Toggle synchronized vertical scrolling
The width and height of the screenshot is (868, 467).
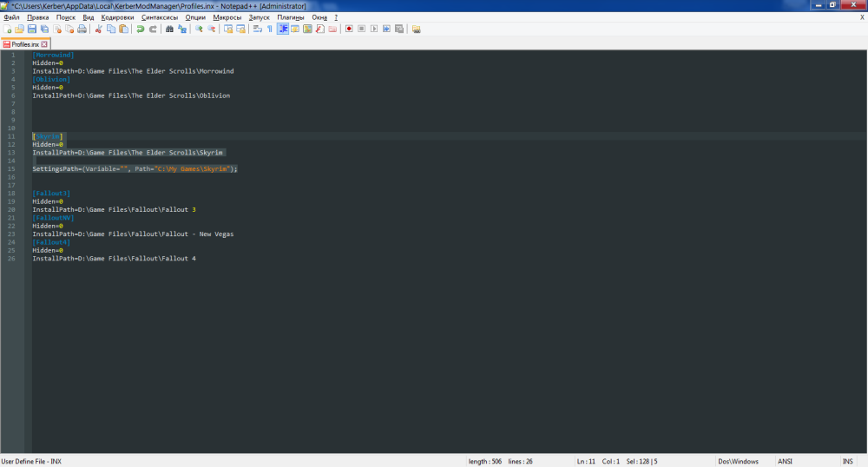pyautogui.click(x=228, y=29)
